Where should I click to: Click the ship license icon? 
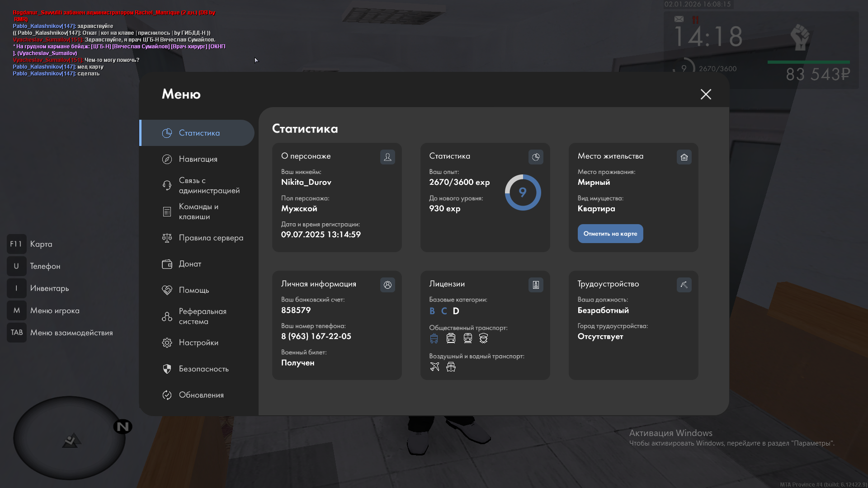451,367
